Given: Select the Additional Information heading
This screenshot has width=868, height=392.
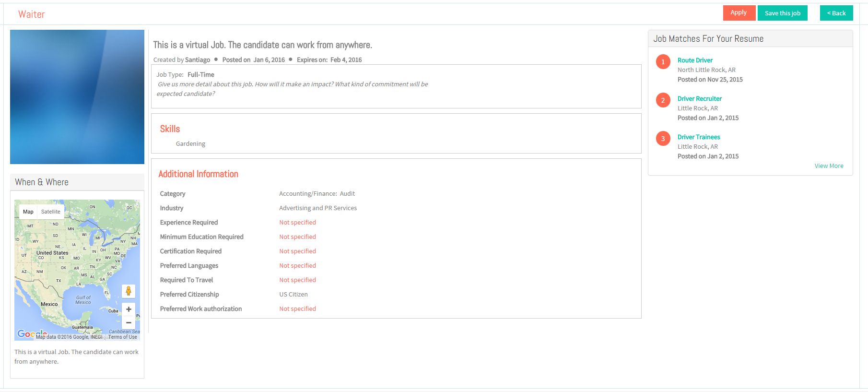Looking at the screenshot, I should 198,174.
